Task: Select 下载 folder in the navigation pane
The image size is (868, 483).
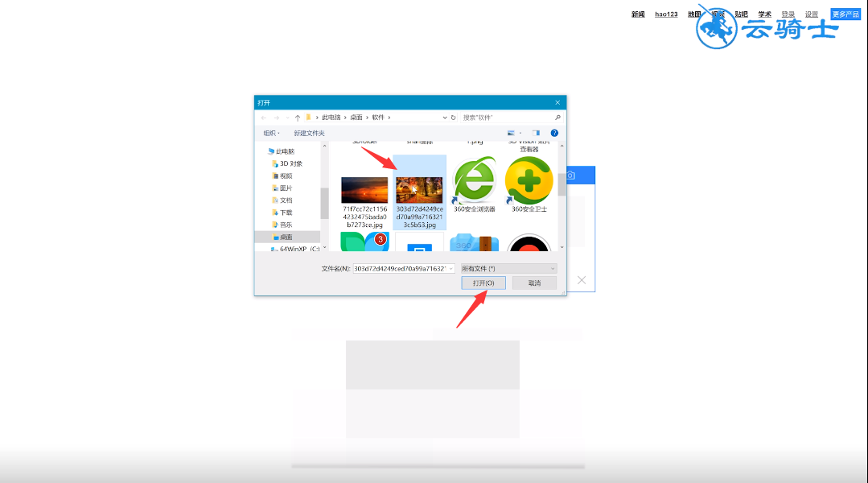Action: [x=282, y=213]
